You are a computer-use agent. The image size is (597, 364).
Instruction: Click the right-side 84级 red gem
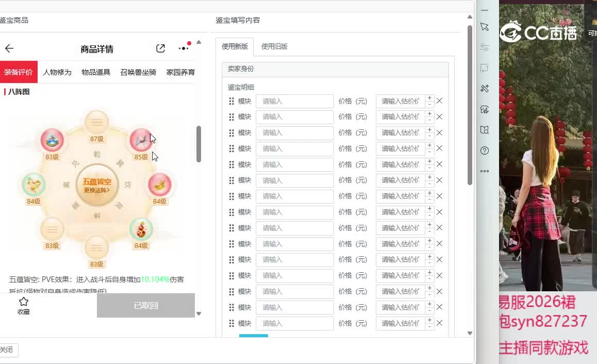pos(159,185)
